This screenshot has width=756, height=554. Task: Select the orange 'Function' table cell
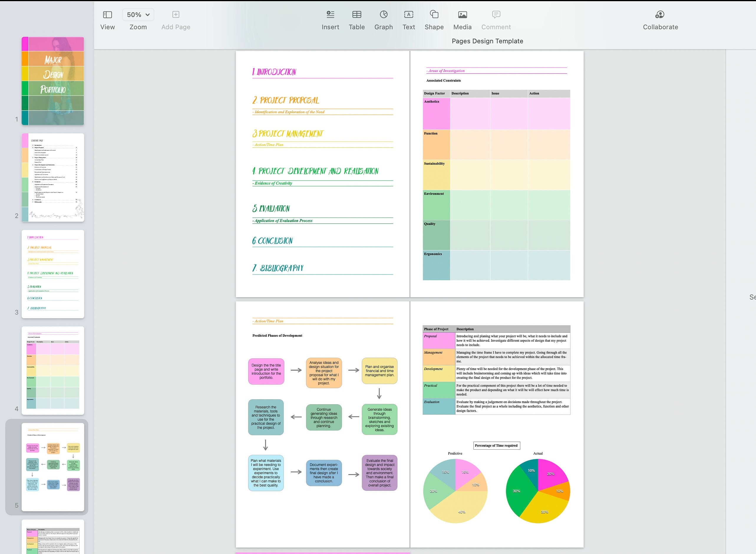pos(436,144)
